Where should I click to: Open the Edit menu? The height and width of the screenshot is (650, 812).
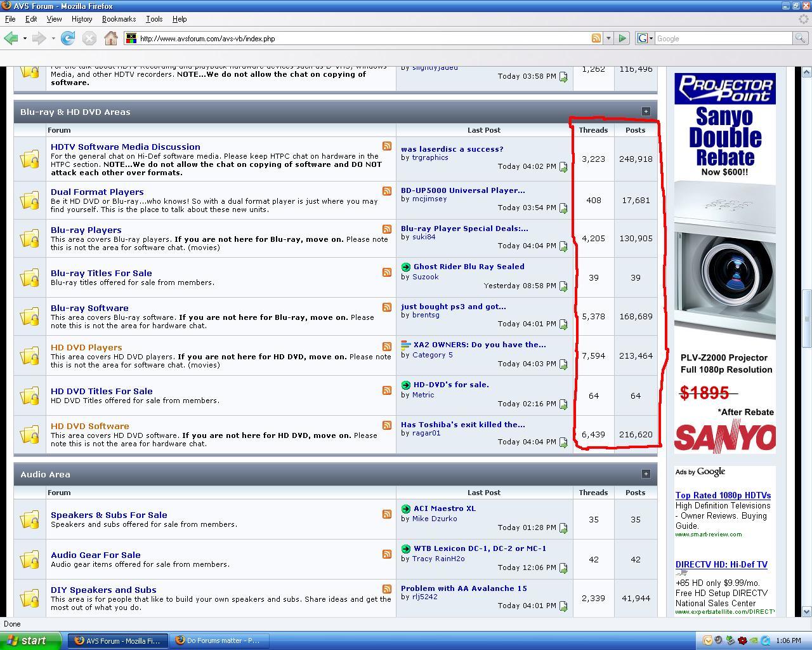coord(31,19)
